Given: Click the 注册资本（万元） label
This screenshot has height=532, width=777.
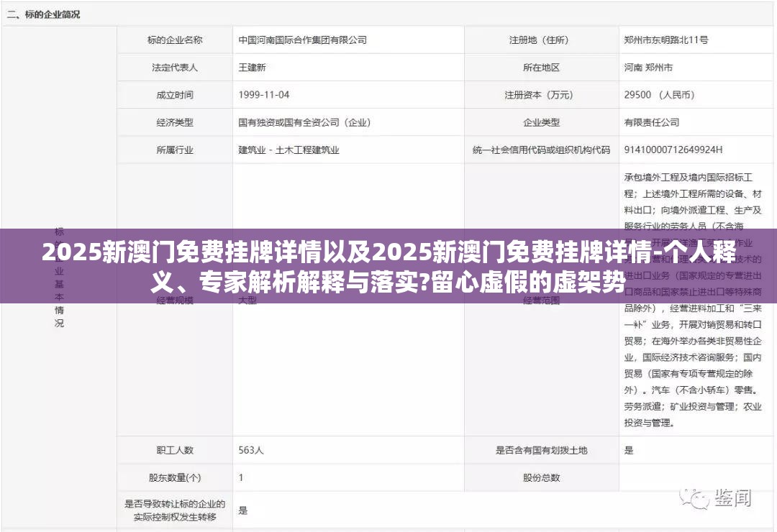Looking at the screenshot, I should tap(541, 95).
